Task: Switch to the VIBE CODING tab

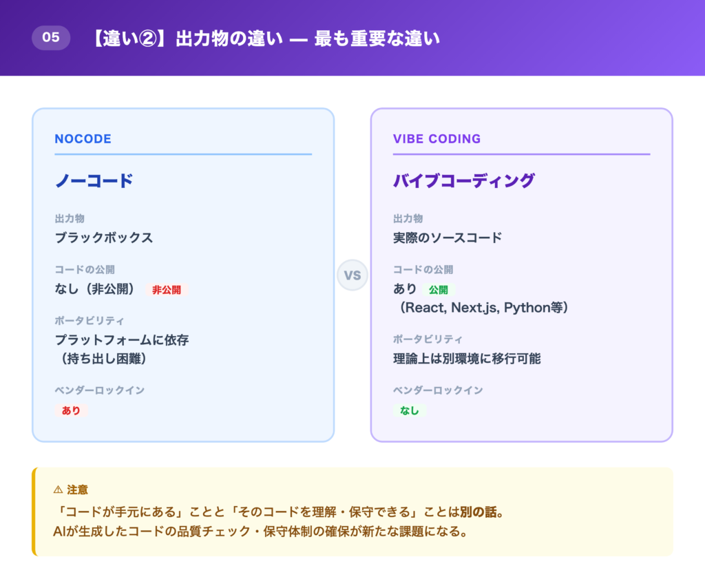Action: 436,138
